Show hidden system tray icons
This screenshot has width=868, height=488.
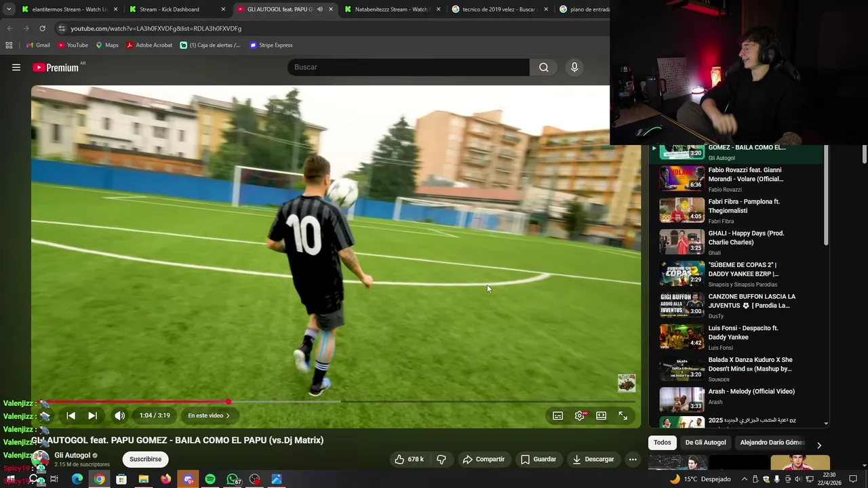[x=745, y=479]
